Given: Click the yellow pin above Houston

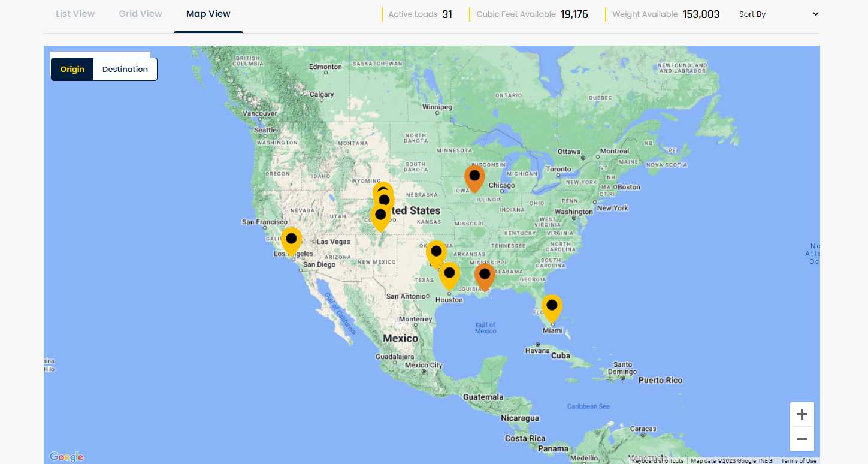Looking at the screenshot, I should 449,276.
